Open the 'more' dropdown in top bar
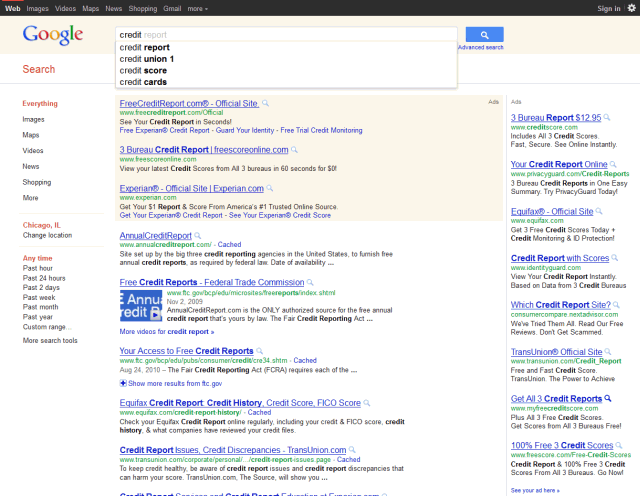 coord(197,8)
